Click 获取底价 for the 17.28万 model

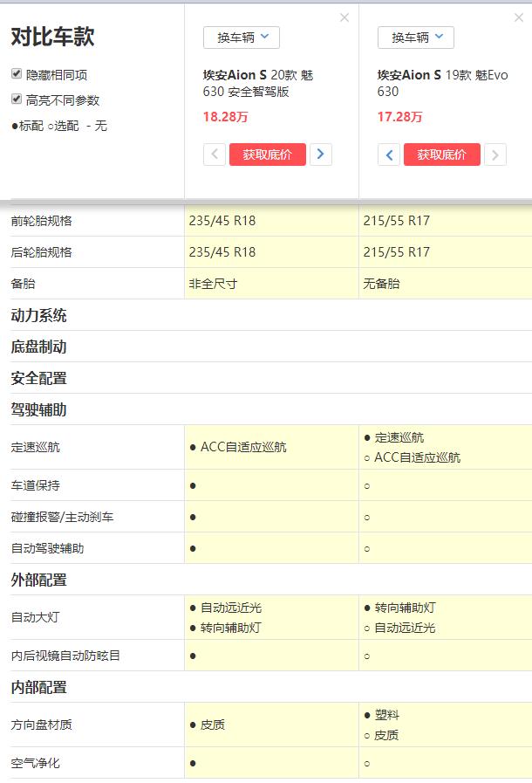pos(441,155)
